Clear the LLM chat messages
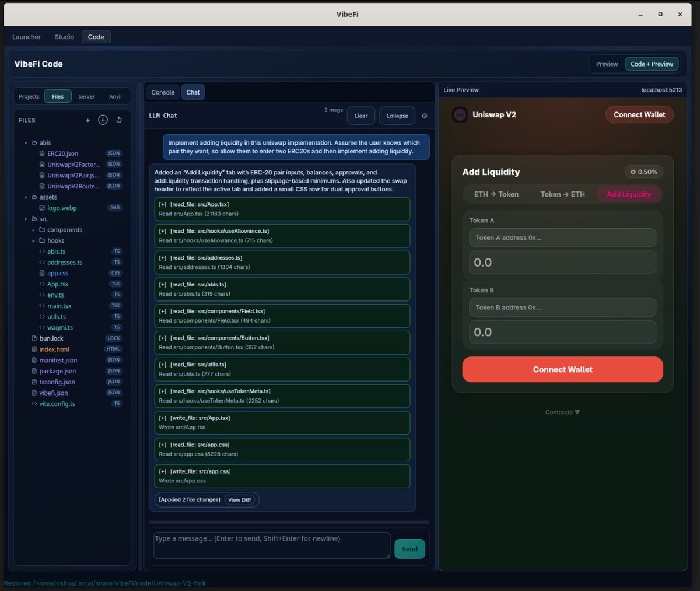The width and height of the screenshot is (700, 591). click(x=361, y=116)
